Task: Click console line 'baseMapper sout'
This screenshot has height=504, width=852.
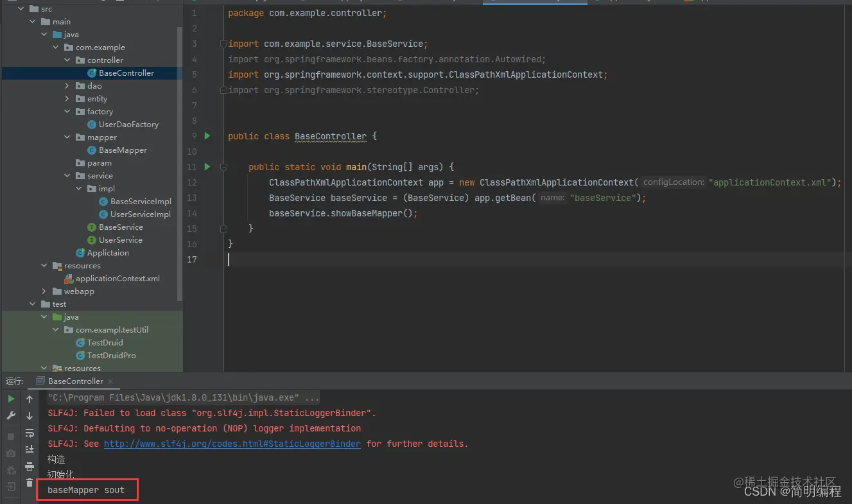Action: pos(86,491)
